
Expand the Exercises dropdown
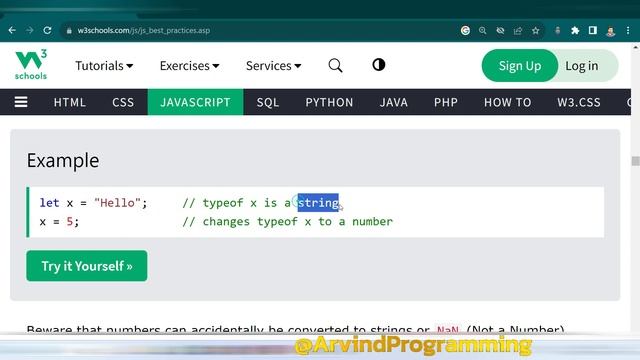[x=189, y=66]
